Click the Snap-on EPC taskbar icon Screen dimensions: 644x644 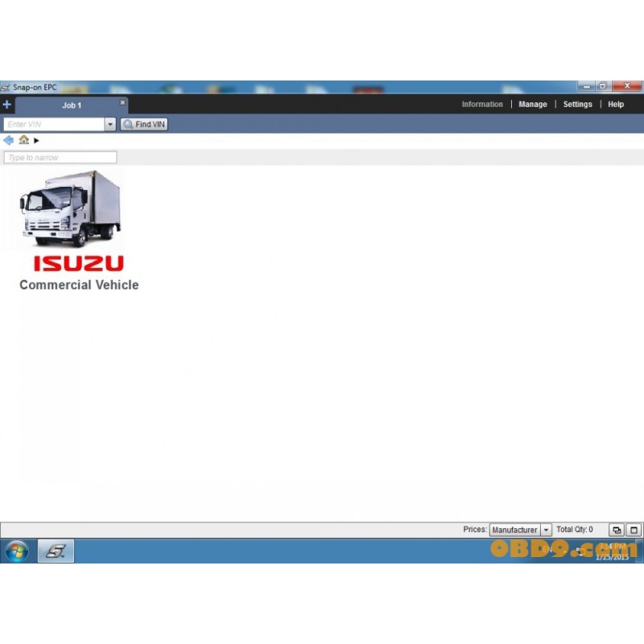[x=56, y=551]
